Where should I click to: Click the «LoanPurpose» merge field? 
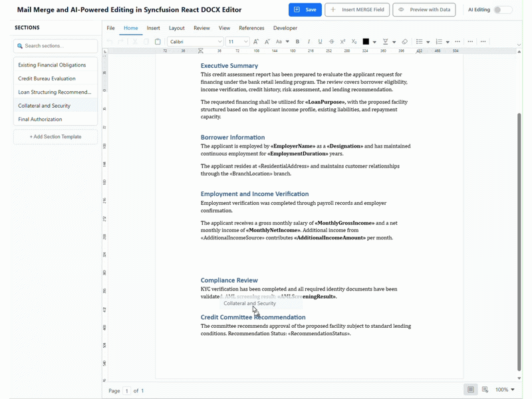click(325, 102)
